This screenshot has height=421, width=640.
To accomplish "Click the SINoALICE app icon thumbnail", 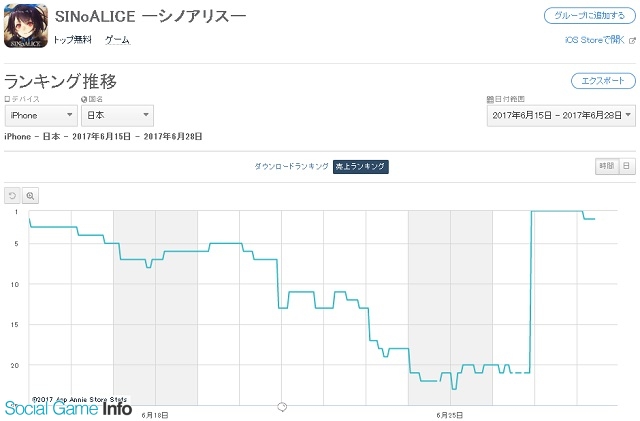I will coord(26,25).
